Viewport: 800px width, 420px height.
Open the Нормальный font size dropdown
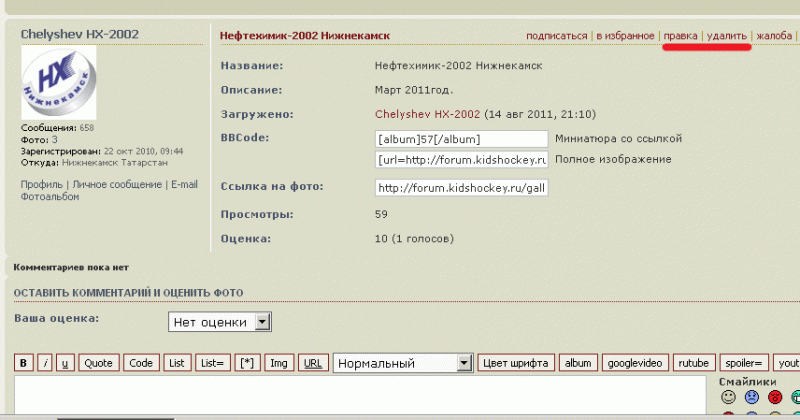coord(403,363)
